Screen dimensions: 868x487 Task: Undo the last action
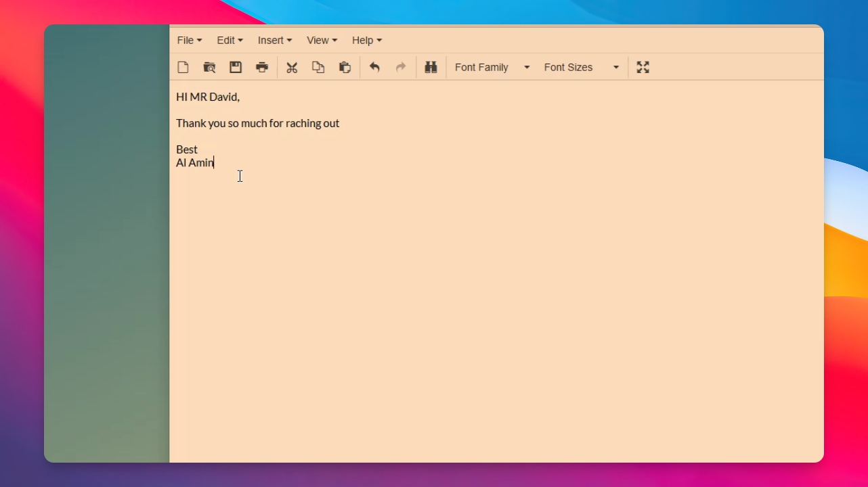point(374,67)
